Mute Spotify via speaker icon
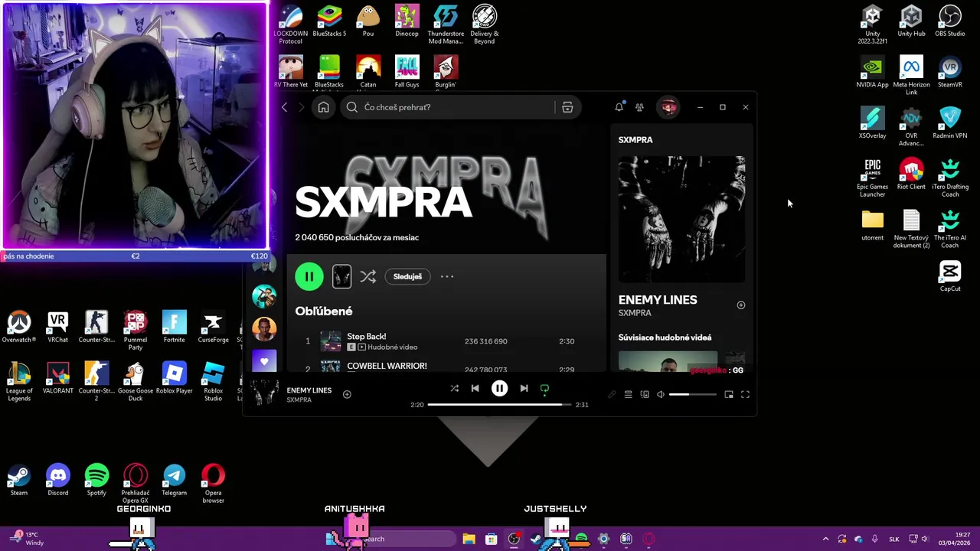This screenshot has height=551, width=980. pos(661,395)
